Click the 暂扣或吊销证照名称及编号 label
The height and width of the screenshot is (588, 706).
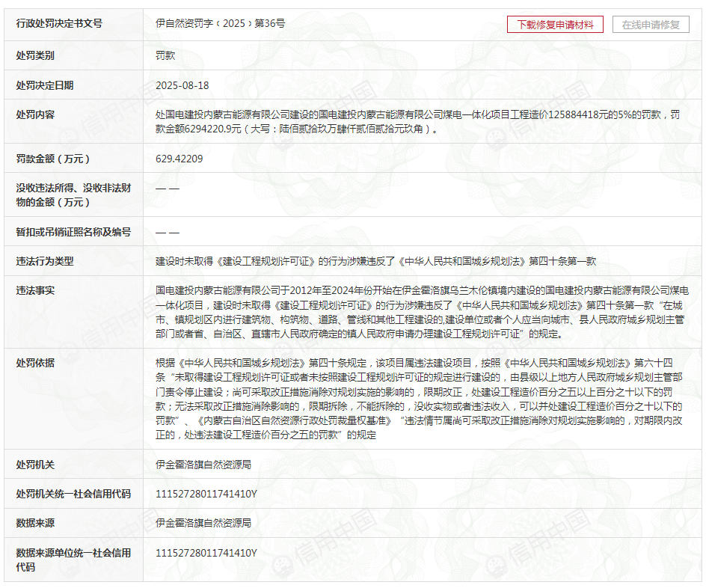73,232
